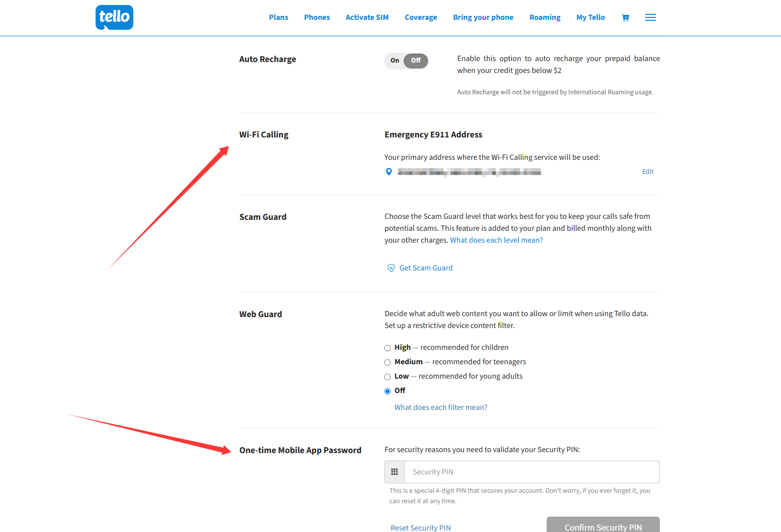The width and height of the screenshot is (781, 532).
Task: Open My Tello from navigation
Action: coord(590,17)
